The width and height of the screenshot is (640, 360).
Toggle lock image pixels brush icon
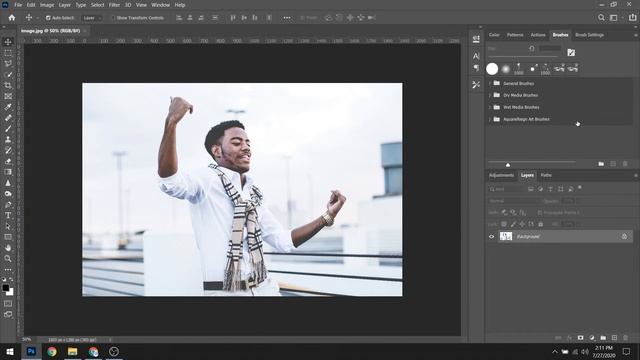[x=513, y=224]
